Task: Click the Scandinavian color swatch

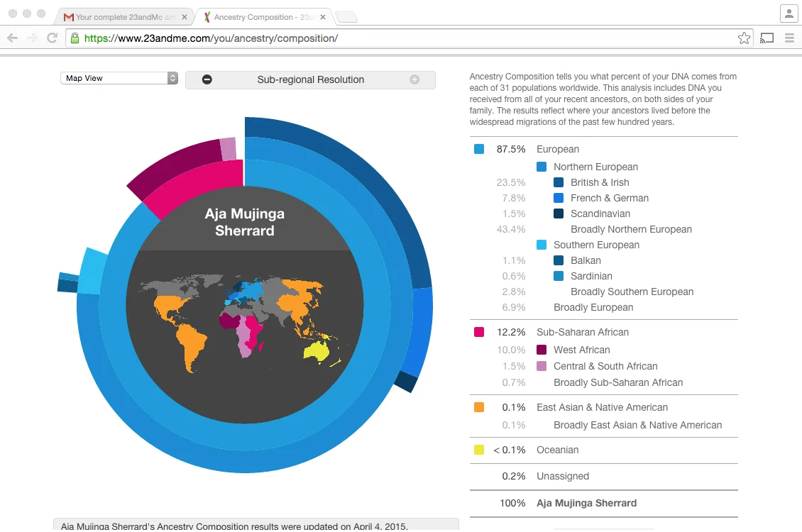Action: pos(559,214)
